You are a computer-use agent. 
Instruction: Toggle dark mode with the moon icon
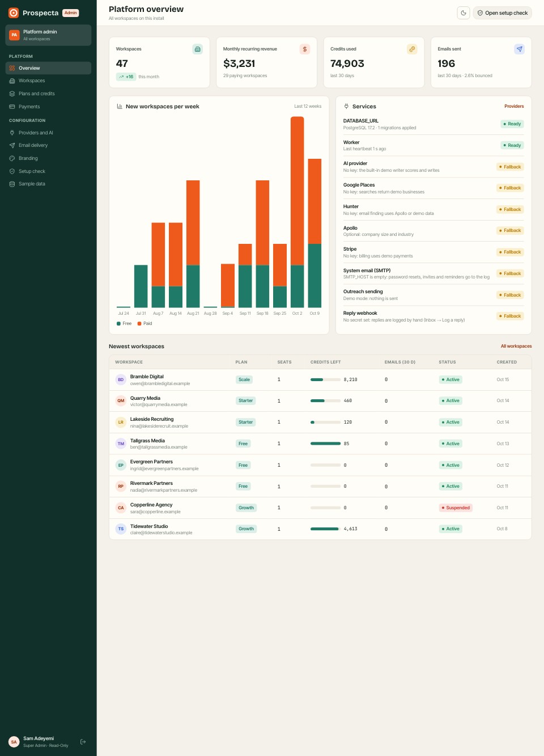coord(464,13)
